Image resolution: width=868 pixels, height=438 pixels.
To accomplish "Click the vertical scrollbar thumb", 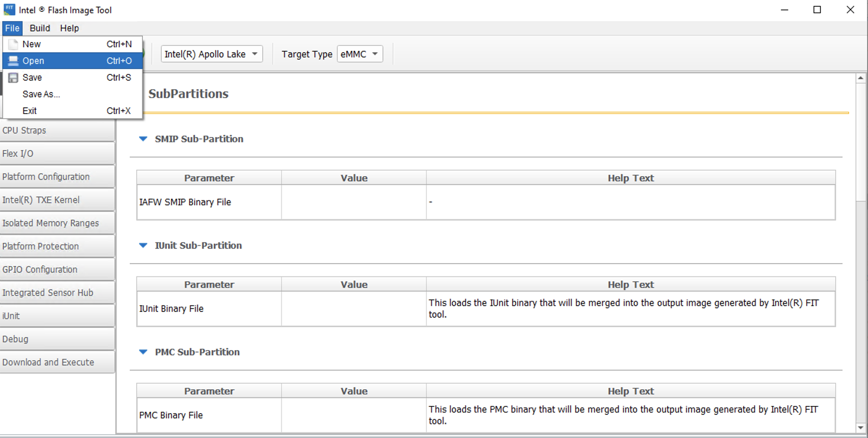I will point(861,141).
